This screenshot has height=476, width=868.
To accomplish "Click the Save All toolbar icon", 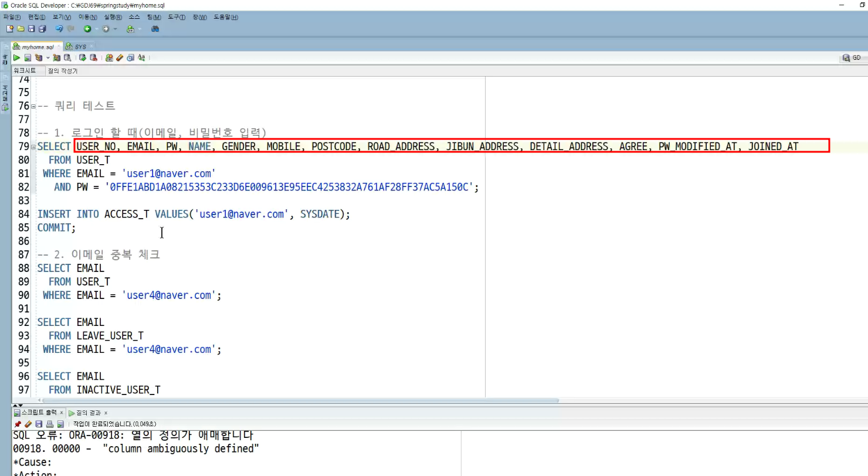I will point(42,29).
